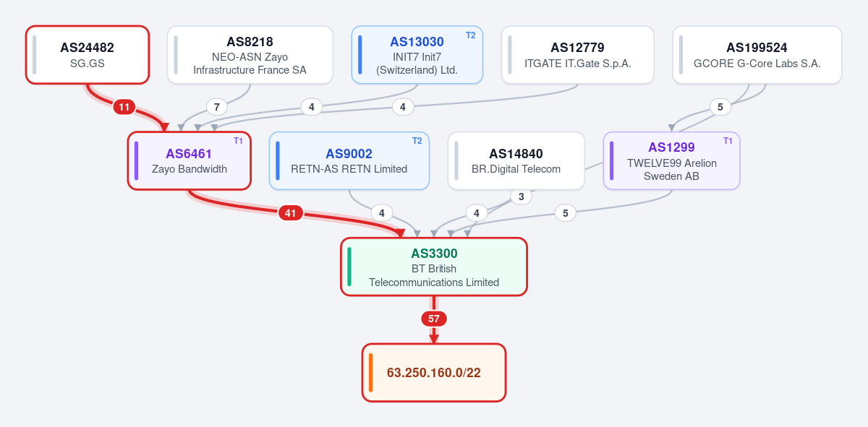868x427 pixels.
Task: Click the red 11 edge label
Action: [x=124, y=107]
